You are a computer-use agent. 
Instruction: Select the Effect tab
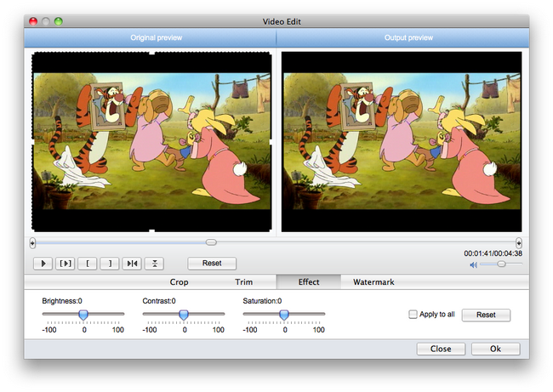(309, 282)
